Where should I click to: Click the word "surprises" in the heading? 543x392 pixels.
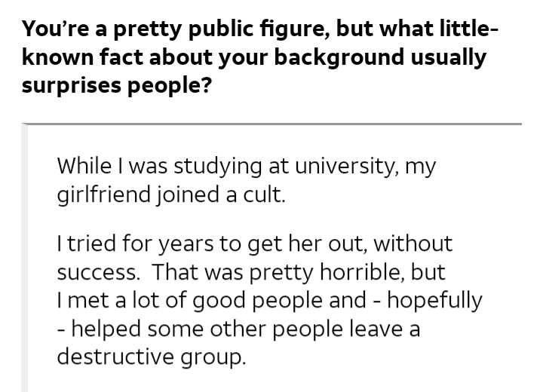[x=72, y=86]
